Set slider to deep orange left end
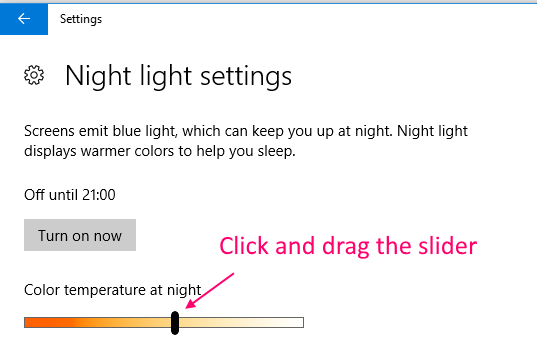Screen dimensions: 537x362 point(27,323)
